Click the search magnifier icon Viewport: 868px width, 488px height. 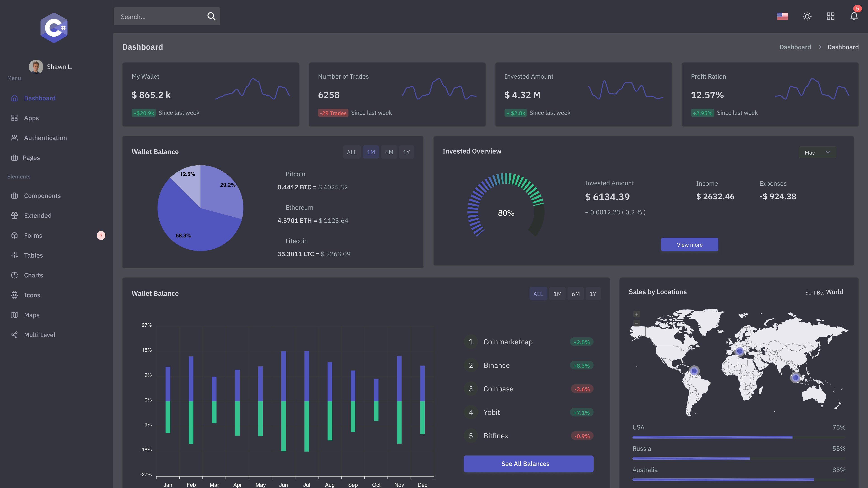(211, 16)
